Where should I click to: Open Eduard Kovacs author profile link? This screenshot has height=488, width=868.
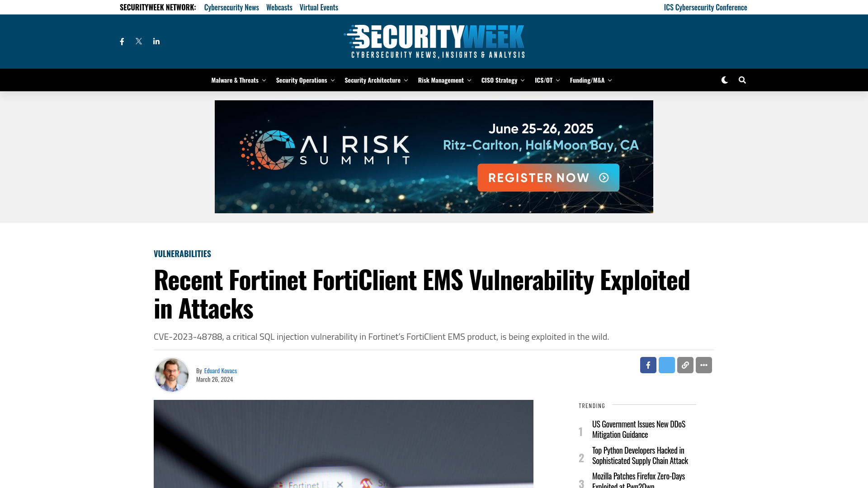[x=221, y=370]
